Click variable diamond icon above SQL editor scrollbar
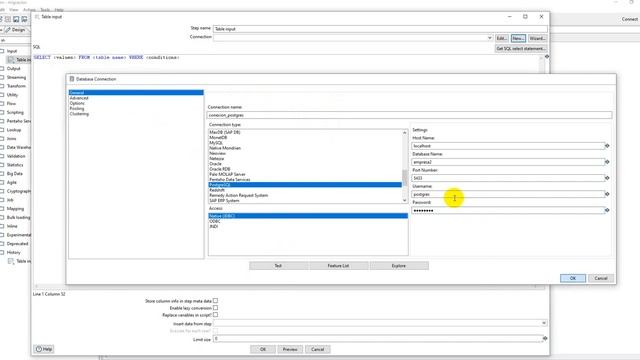The height and width of the screenshot is (360, 640). (x=547, y=57)
